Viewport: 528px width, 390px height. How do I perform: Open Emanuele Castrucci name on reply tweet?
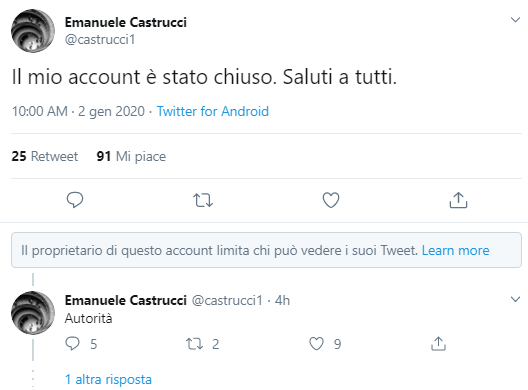[126, 300]
